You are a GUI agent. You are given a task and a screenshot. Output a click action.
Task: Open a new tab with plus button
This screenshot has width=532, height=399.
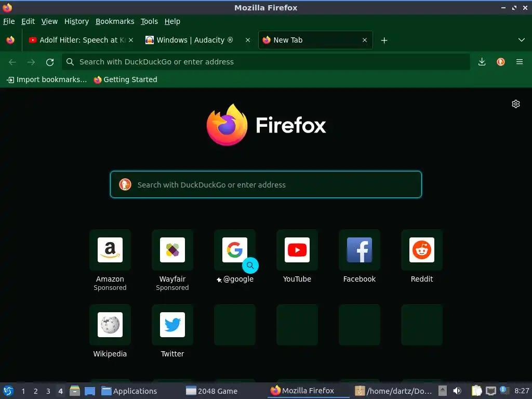pyautogui.click(x=384, y=41)
